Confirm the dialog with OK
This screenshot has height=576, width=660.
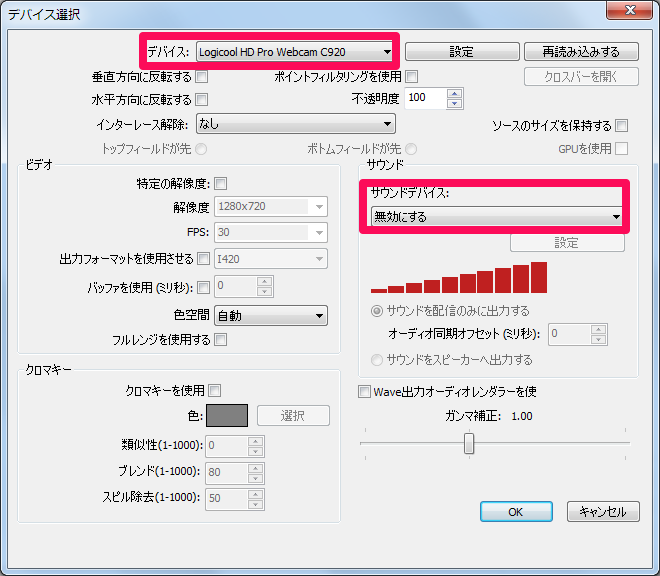[x=516, y=512]
